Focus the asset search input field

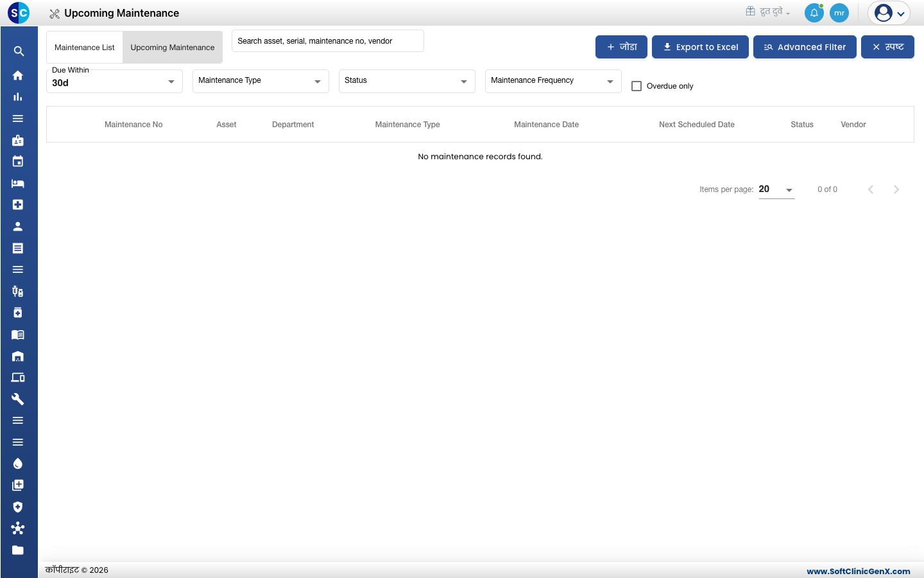(x=328, y=41)
